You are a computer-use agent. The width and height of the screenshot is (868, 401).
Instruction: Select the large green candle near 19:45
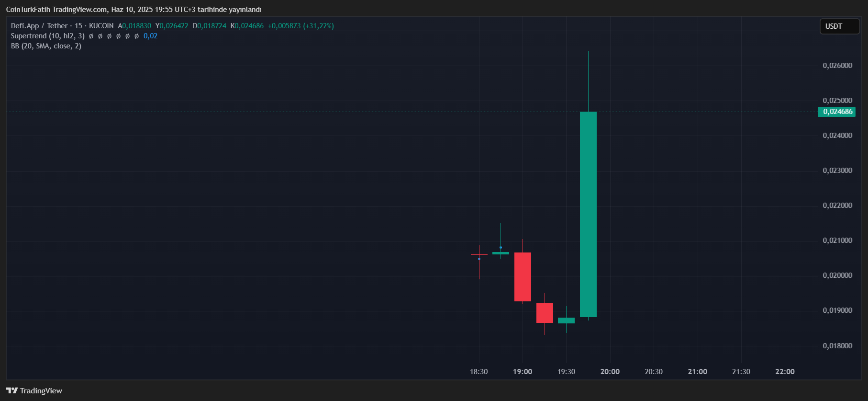[588, 214]
